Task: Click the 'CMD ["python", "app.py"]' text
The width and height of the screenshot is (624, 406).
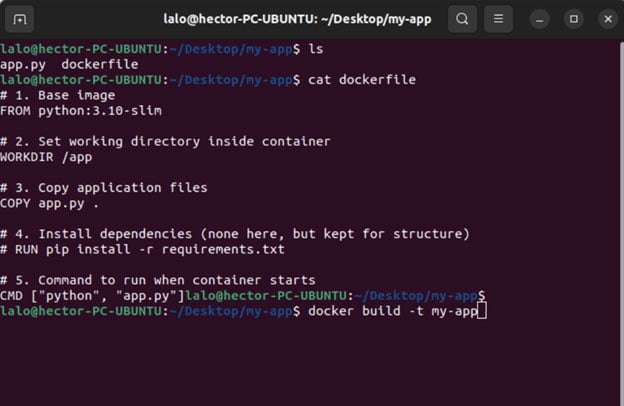Action: coord(92,296)
